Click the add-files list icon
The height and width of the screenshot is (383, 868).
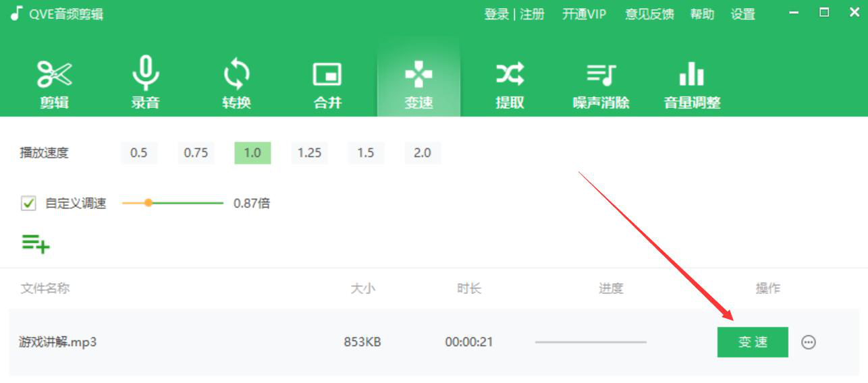[36, 243]
